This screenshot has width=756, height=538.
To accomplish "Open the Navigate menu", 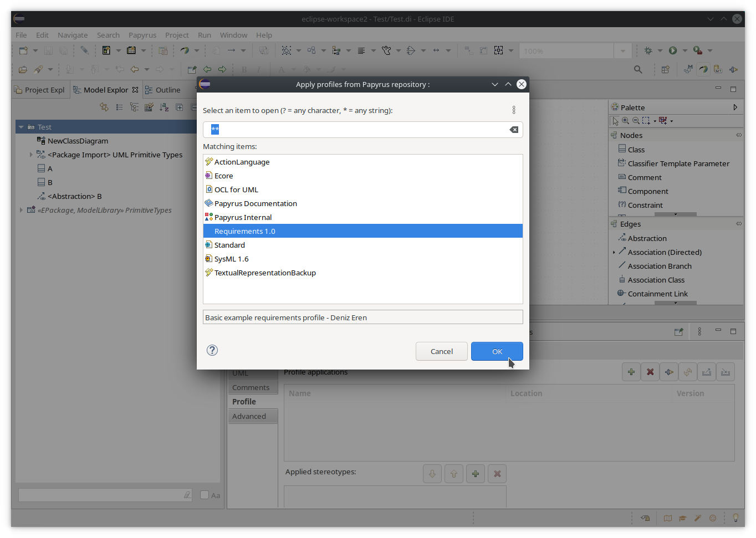I will click(x=73, y=35).
